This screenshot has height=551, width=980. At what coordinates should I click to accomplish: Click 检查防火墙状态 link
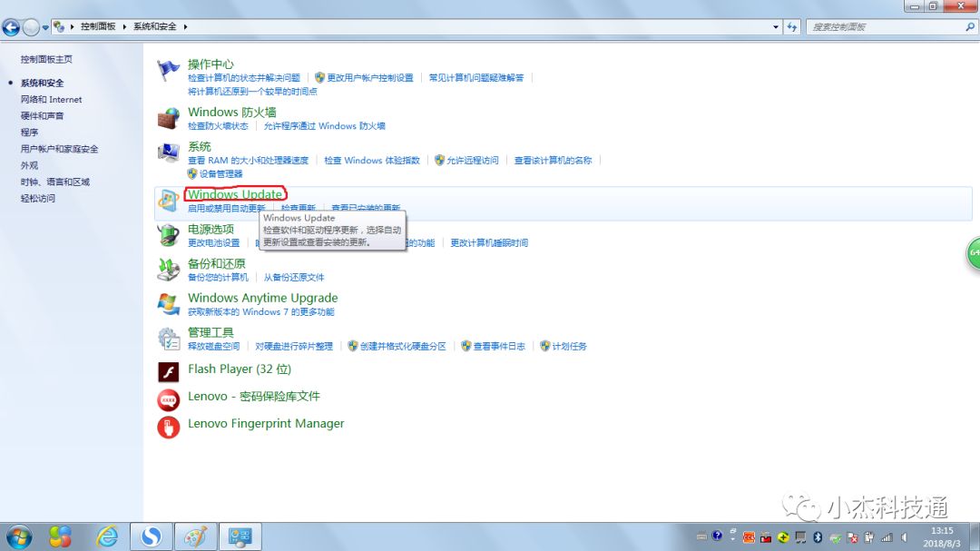tap(218, 126)
